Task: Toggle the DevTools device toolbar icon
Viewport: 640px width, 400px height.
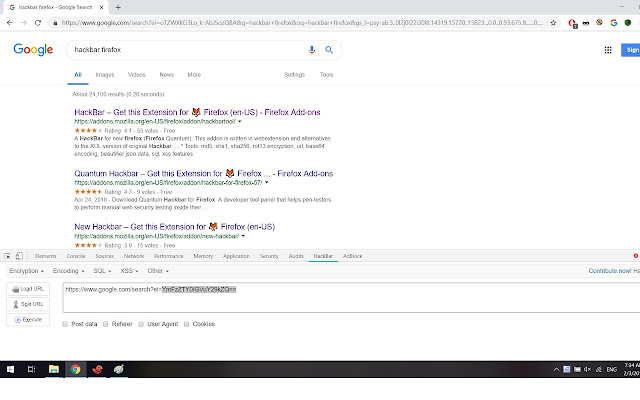Action: 21,257
